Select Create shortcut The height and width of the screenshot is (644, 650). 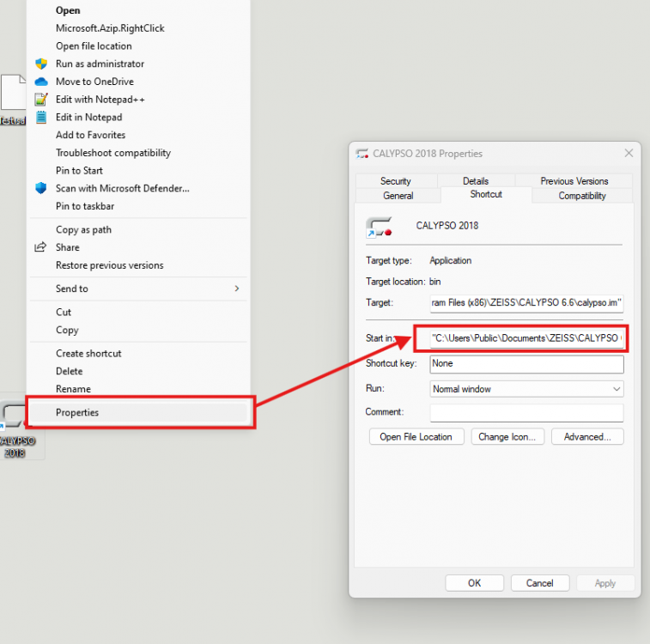tap(88, 354)
